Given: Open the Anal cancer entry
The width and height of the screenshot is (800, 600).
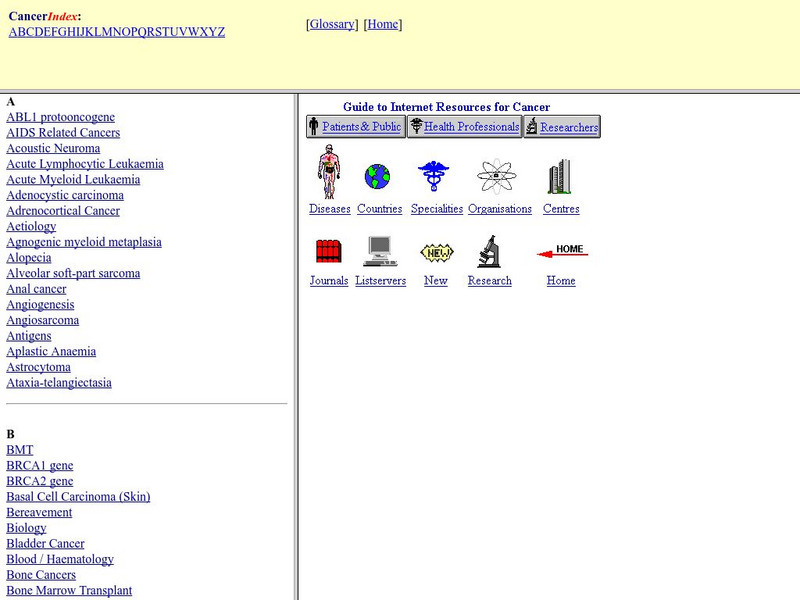Looking at the screenshot, I should coord(36,289).
